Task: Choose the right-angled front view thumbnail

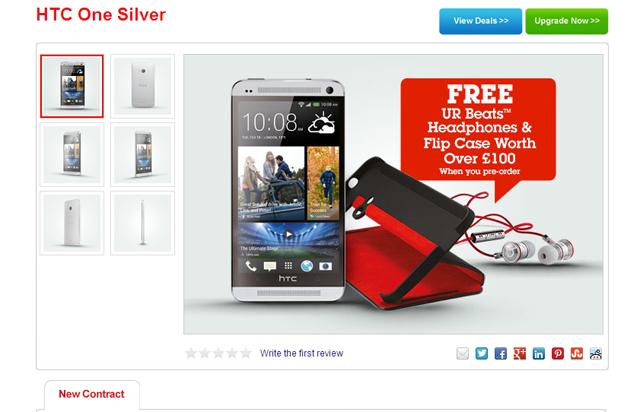Action: click(142, 154)
